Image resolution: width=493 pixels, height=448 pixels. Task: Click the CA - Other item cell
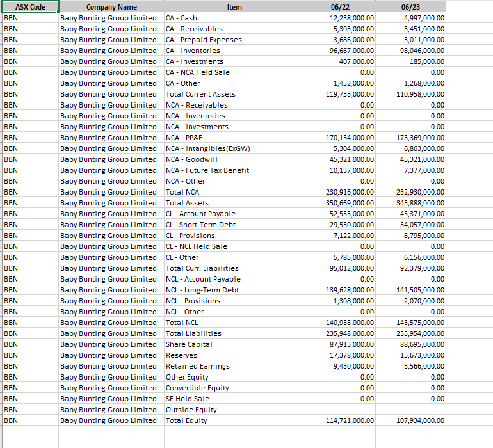tap(234, 83)
